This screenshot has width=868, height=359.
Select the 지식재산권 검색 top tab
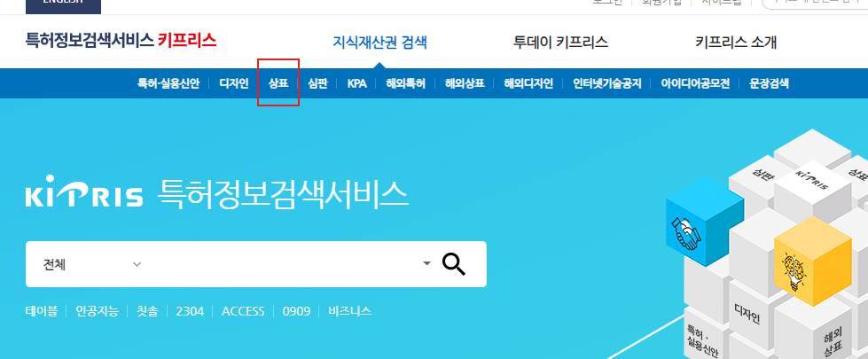tap(379, 42)
